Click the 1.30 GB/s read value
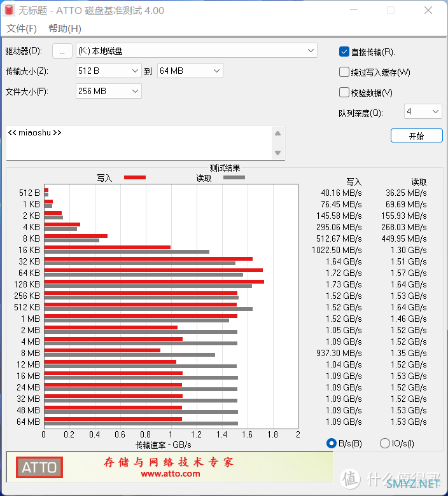This screenshot has height=496, width=448. click(409, 250)
